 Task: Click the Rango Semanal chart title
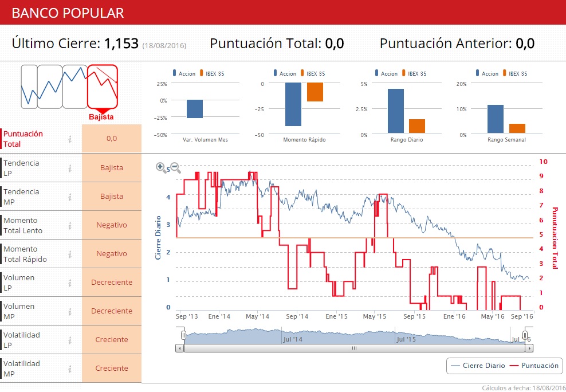tap(506, 140)
